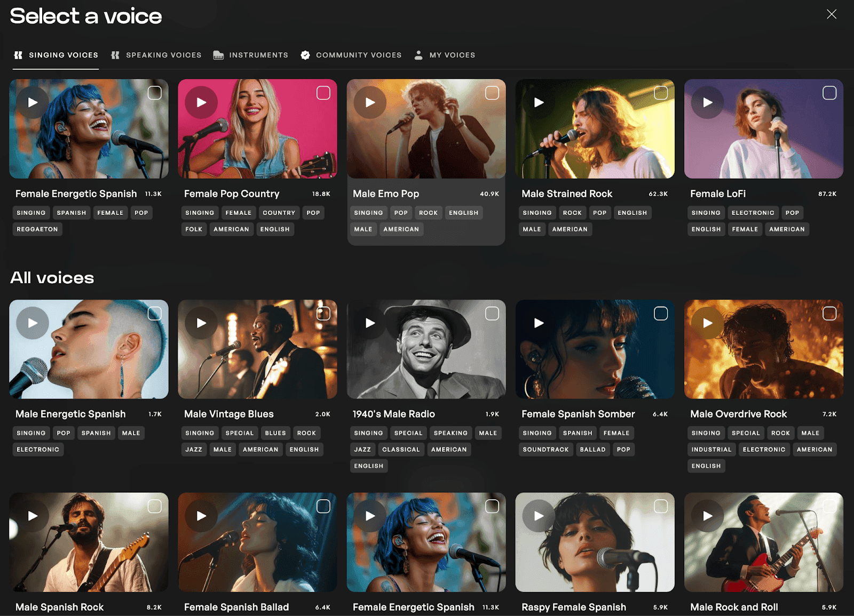Click the Industrial tag on Male Overdrive Rock

pos(711,450)
